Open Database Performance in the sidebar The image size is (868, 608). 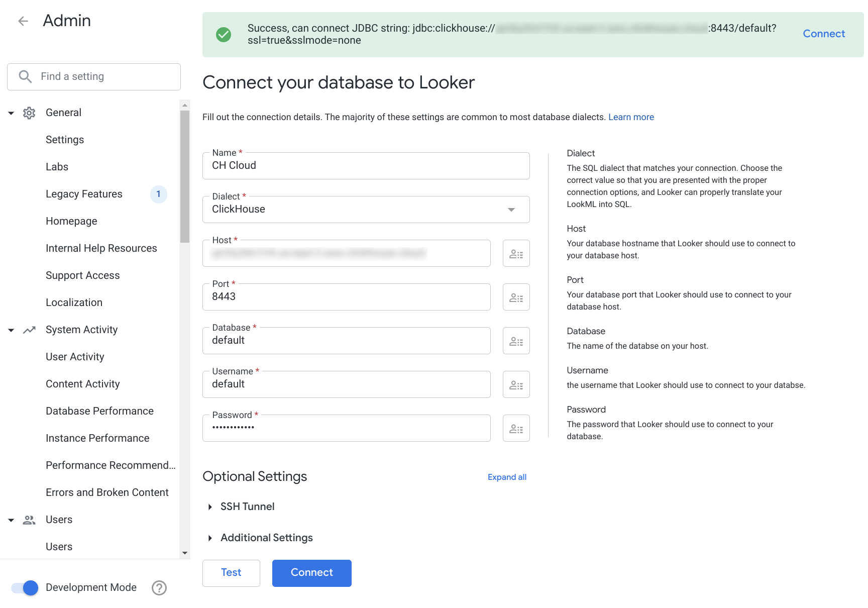click(x=99, y=411)
